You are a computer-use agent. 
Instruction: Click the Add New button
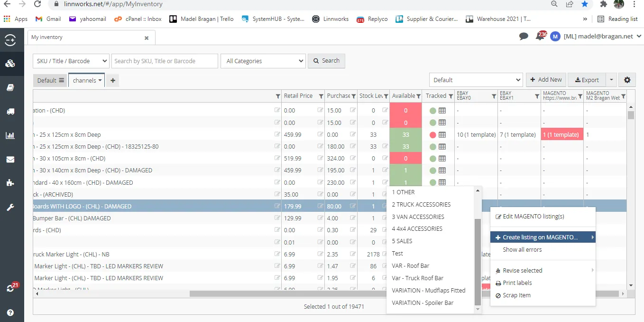coord(546,80)
